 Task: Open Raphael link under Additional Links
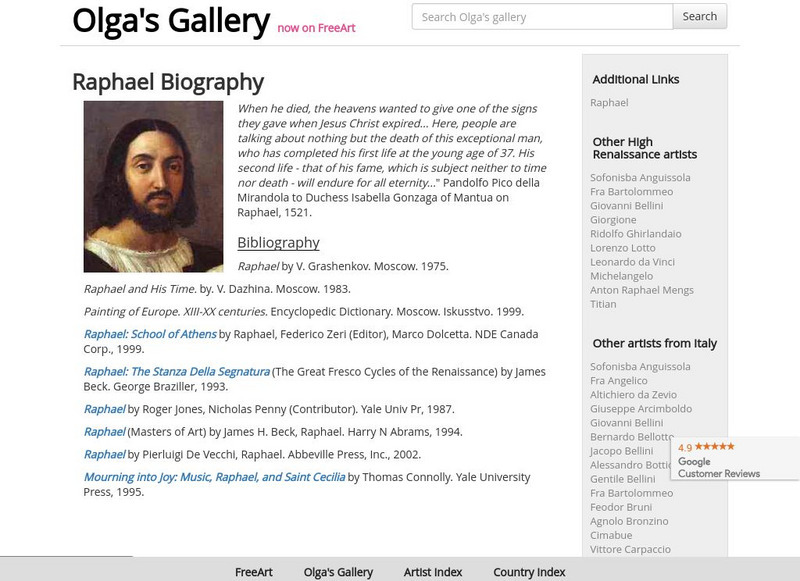609,103
